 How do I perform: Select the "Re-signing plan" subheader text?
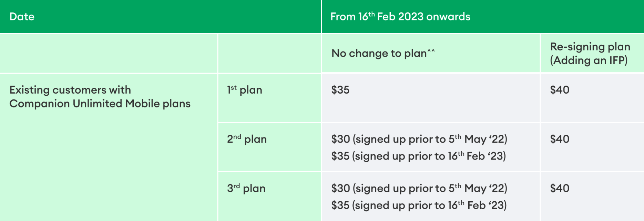pyautogui.click(x=590, y=47)
